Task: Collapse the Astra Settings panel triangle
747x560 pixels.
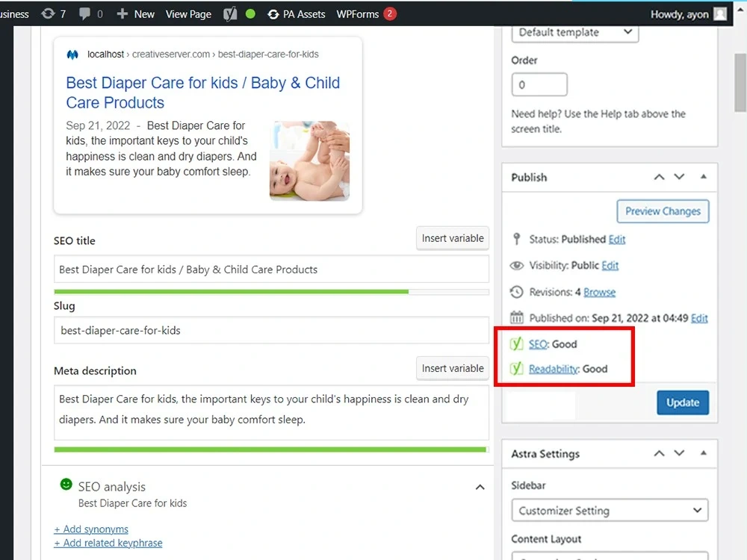Action: pyautogui.click(x=703, y=453)
